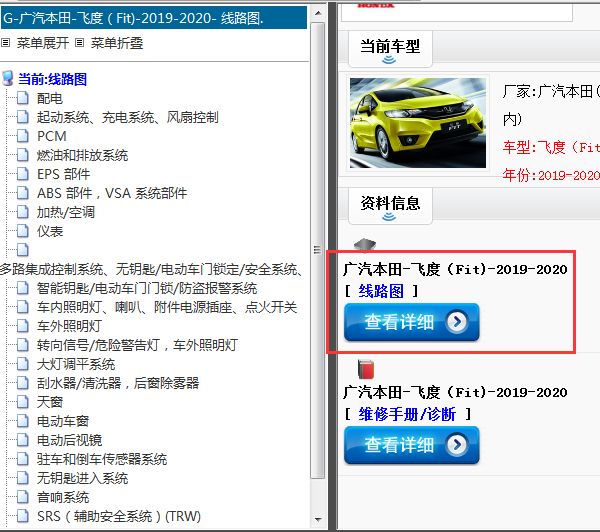Screen dimensions: 600x532
Task: Click document icon above 多路集成控制系统 text
Action: click(23, 250)
